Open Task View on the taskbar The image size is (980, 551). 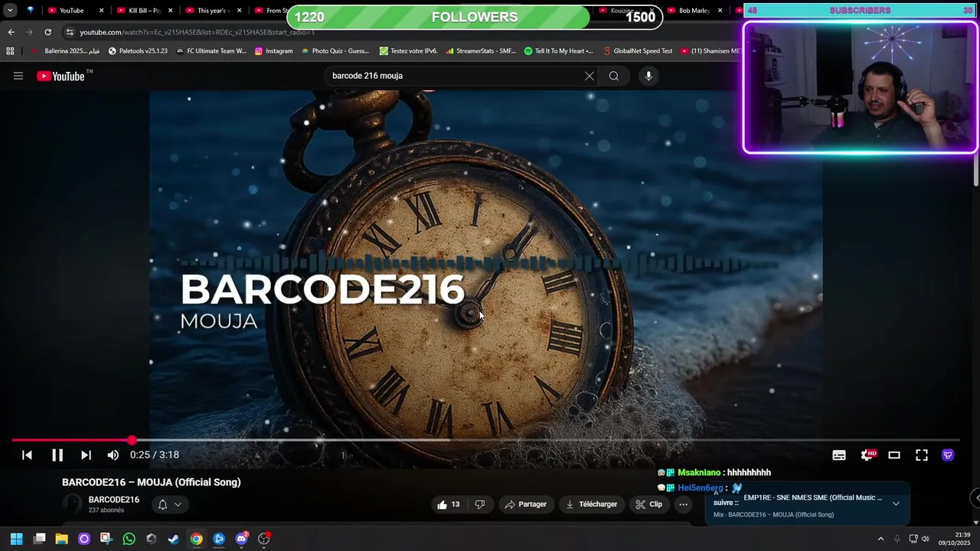tap(40, 539)
